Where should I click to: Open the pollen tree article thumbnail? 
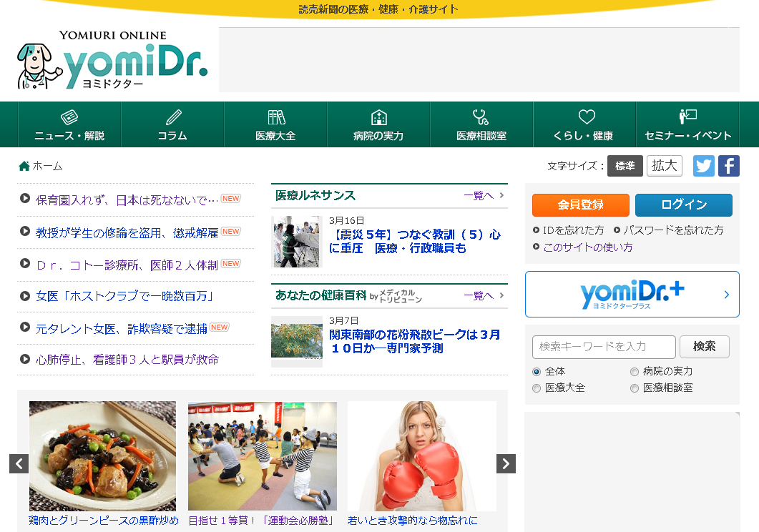(297, 342)
